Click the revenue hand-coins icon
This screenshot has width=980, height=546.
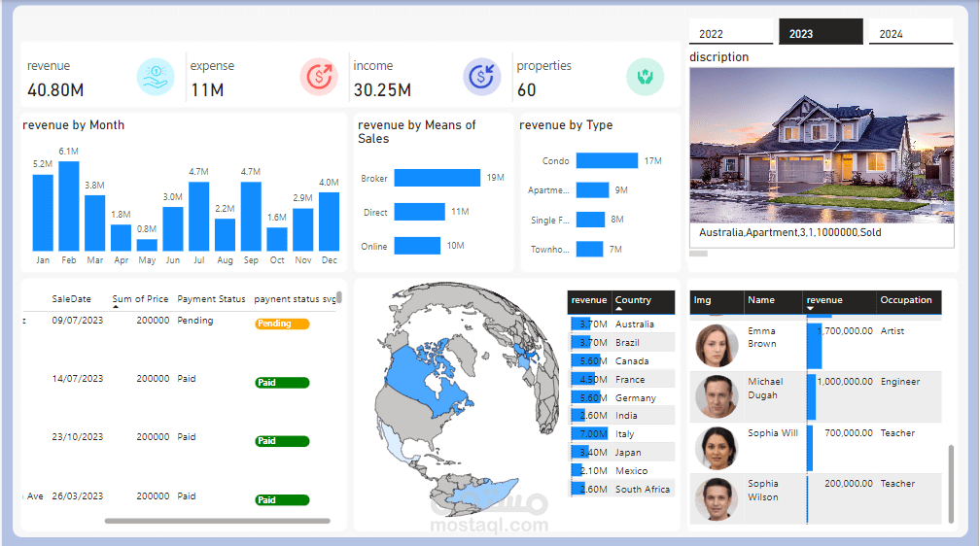[155, 77]
